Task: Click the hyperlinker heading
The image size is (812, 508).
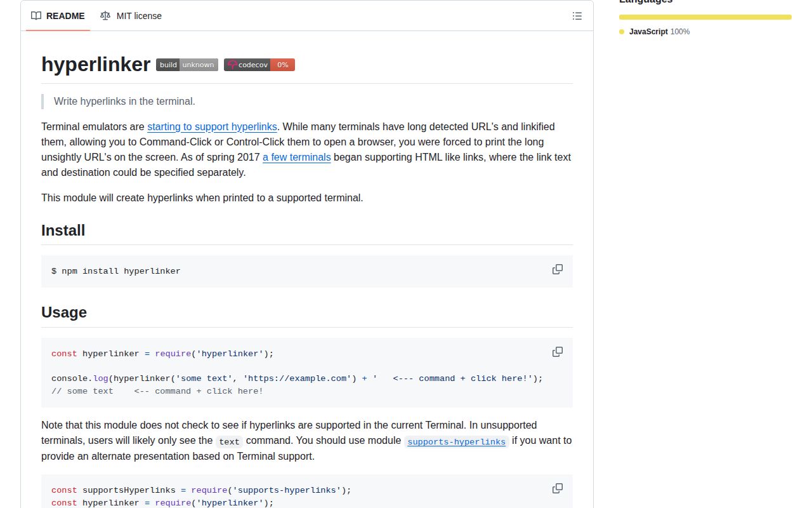Action: tap(96, 64)
